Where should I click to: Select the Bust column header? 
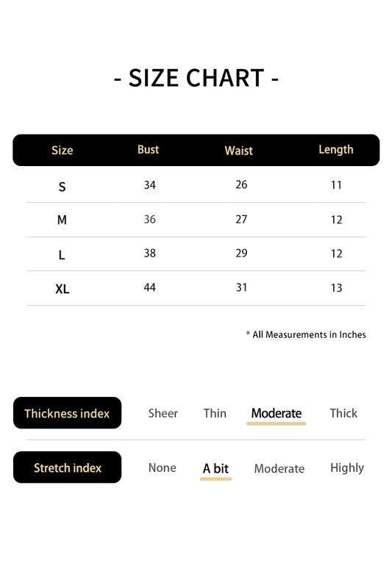pyautogui.click(x=148, y=150)
